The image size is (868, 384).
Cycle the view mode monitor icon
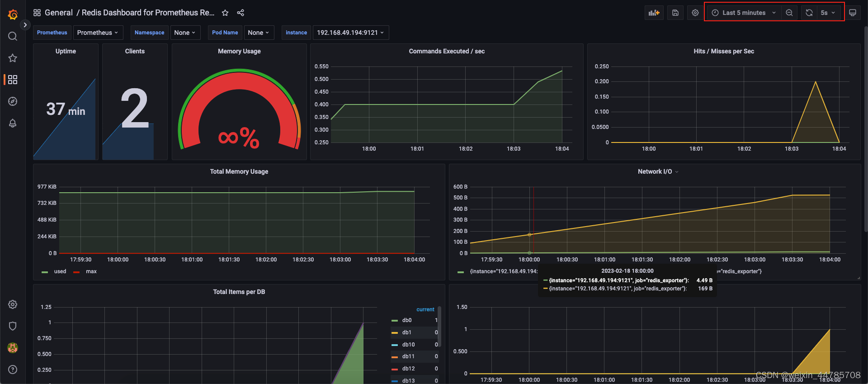click(853, 13)
